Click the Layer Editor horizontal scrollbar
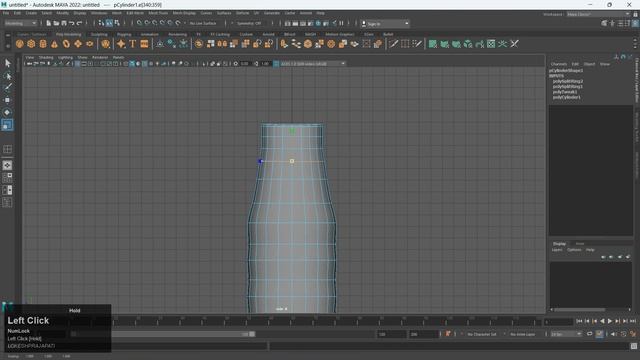Viewport: 640px width, 360px height. (580, 309)
